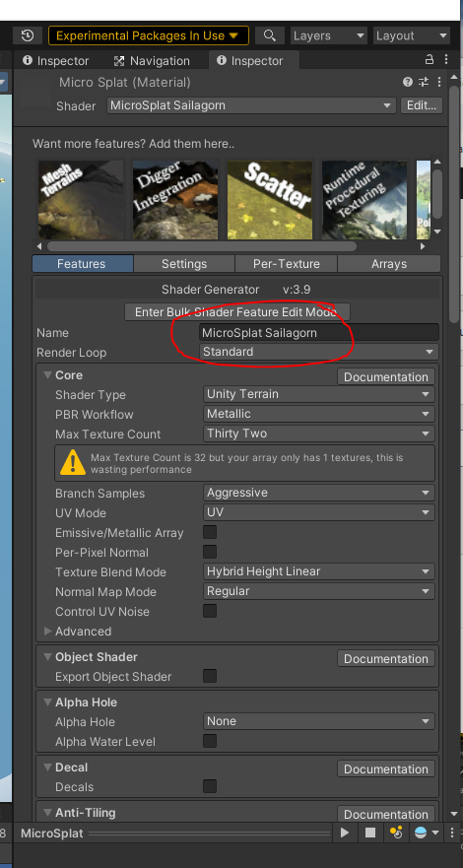463x868 pixels.
Task: Enable Control UV Noise checkbox
Action: (210, 611)
